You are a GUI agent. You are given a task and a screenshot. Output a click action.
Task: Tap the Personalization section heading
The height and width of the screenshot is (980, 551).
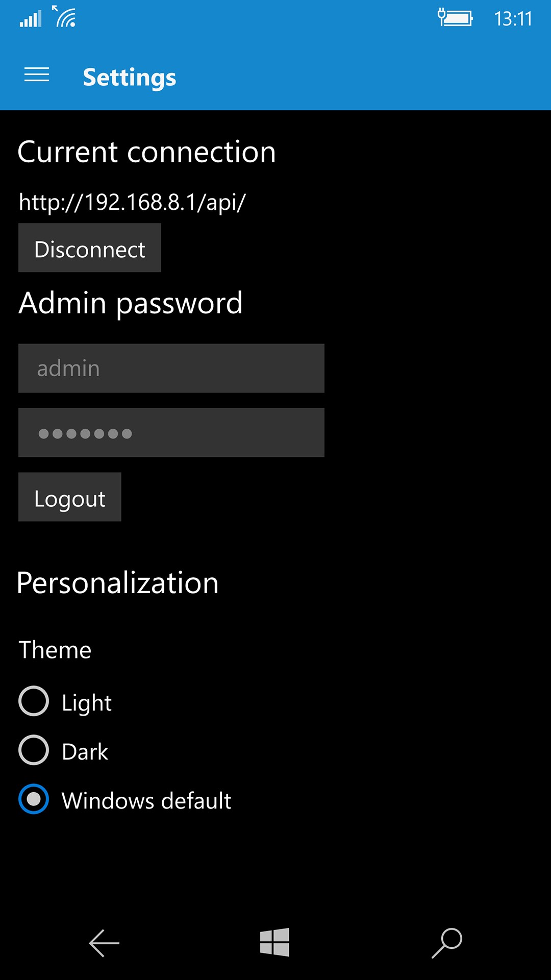coord(118,583)
